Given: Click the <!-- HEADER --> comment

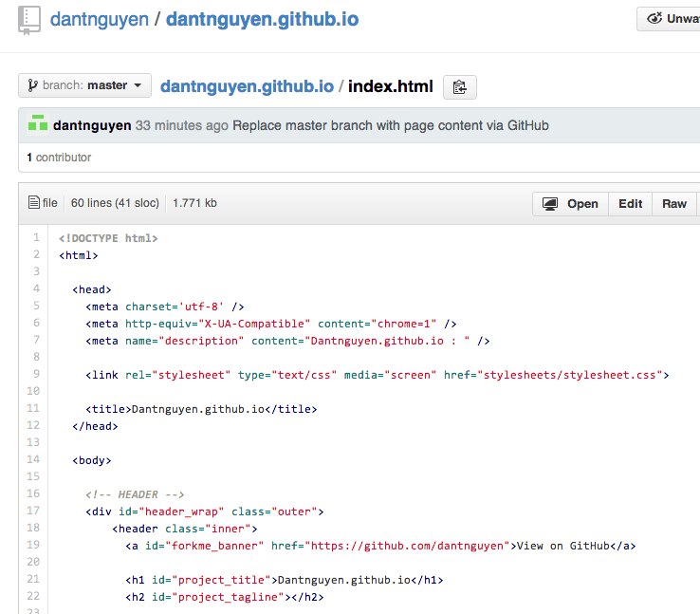Looking at the screenshot, I should coord(135,494).
